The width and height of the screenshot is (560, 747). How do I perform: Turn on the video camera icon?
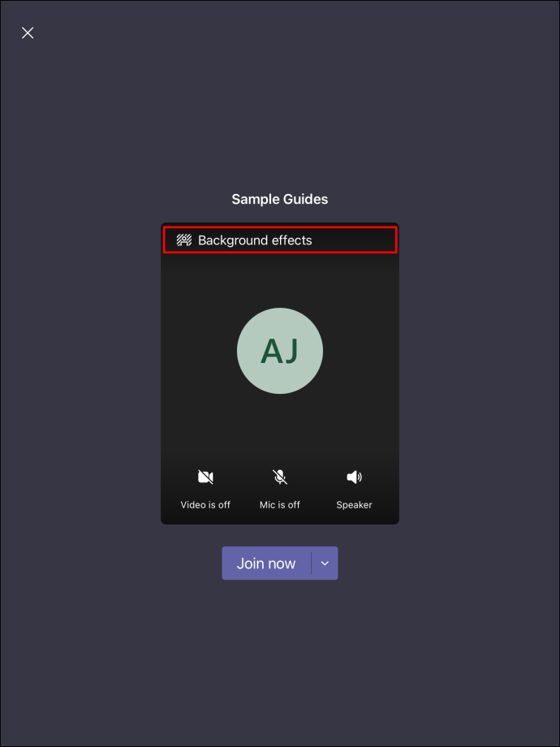pos(205,477)
